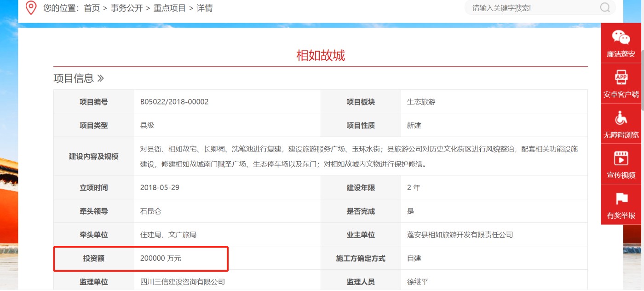The image size is (644, 291).
Task: Click the magnifier search icon
Action: click(x=605, y=8)
